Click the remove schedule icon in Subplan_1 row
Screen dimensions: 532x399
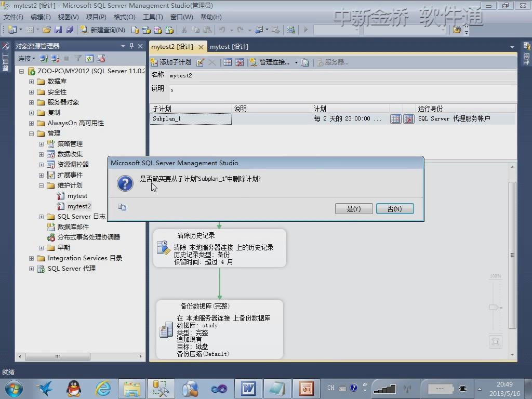(x=409, y=119)
